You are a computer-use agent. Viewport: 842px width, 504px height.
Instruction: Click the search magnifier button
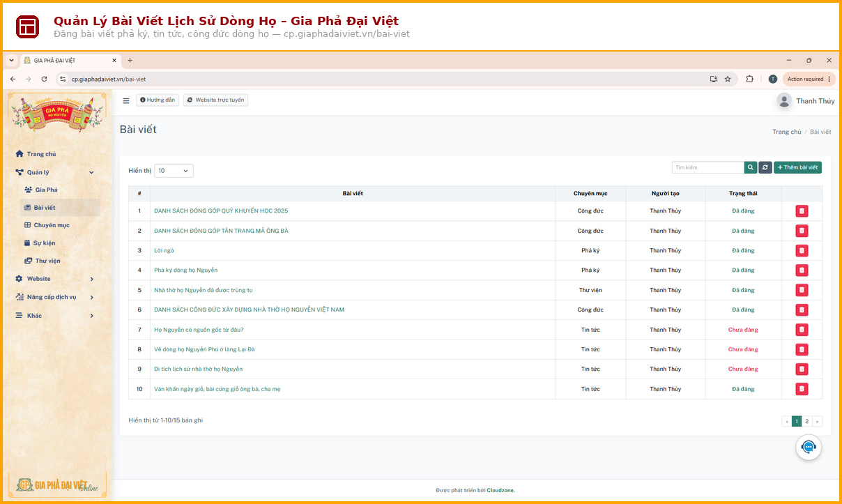pos(751,167)
